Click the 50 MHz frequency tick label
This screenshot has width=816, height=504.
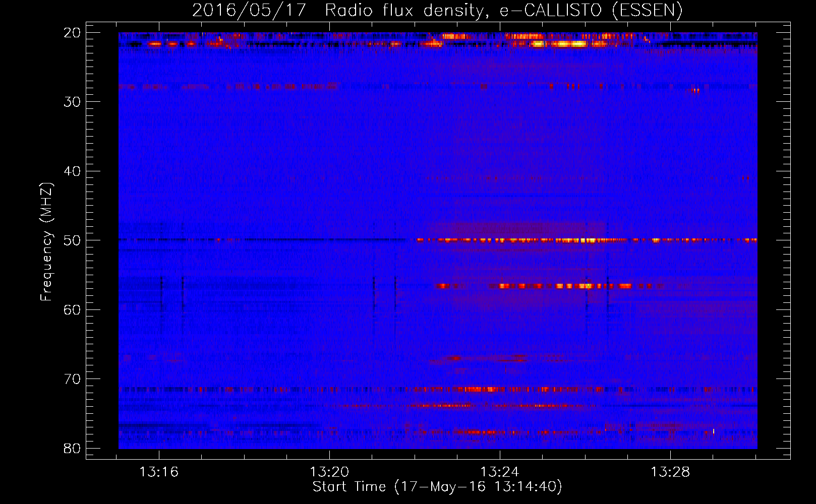[72, 240]
